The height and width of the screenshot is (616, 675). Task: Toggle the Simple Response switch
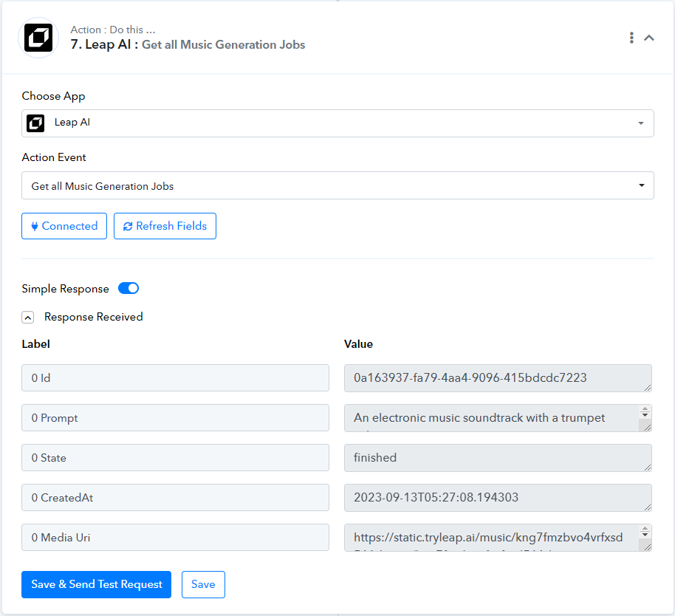[x=129, y=288]
